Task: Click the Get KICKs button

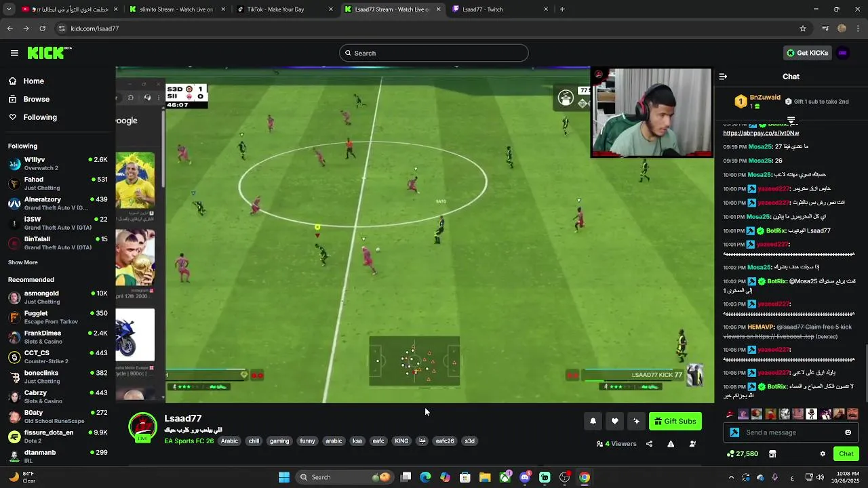Action: click(807, 53)
